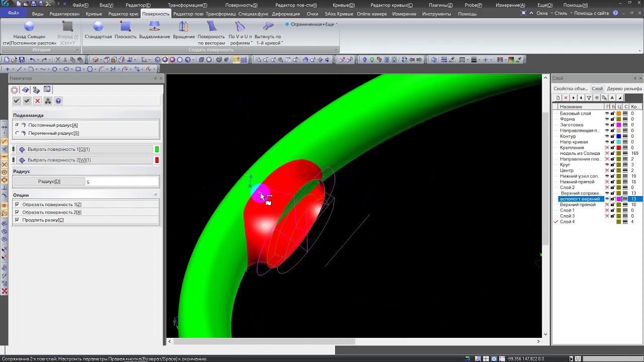Screen dimensions: 644x362
Task: Collapse the Опции section
Action: 155,195
